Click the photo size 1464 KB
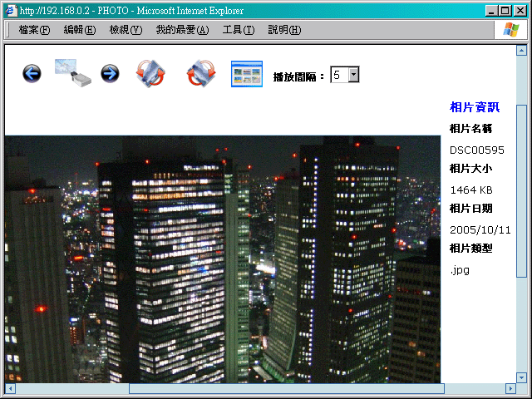Image resolution: width=532 pixels, height=399 pixels. click(471, 190)
